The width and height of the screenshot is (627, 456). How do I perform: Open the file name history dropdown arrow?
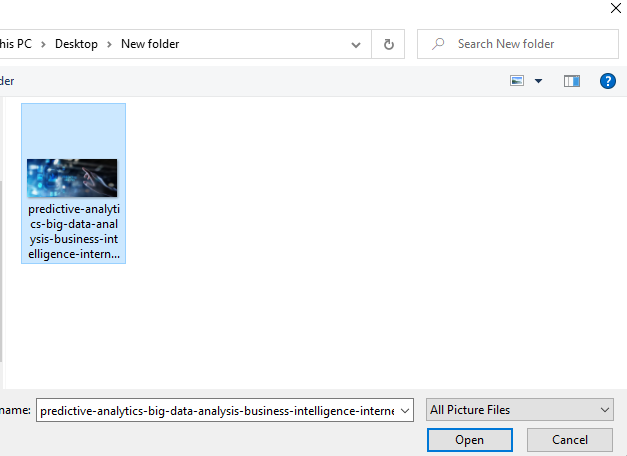pos(404,410)
